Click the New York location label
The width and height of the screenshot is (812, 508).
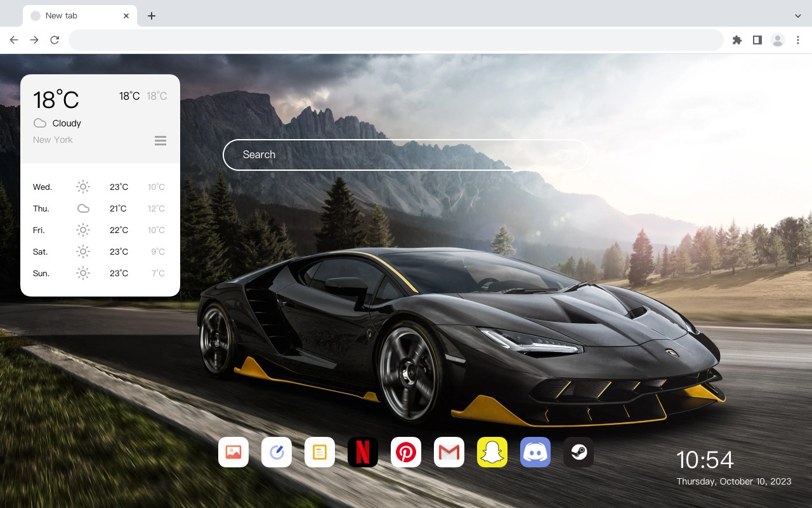point(53,140)
